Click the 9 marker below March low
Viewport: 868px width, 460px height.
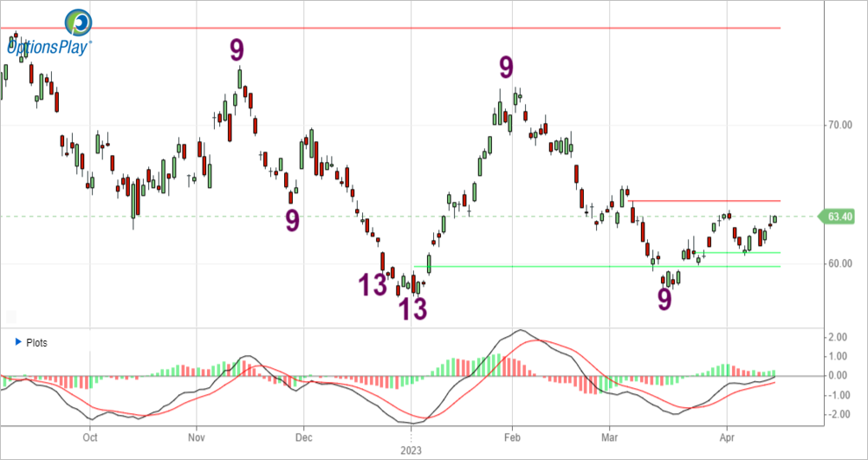pyautogui.click(x=664, y=300)
